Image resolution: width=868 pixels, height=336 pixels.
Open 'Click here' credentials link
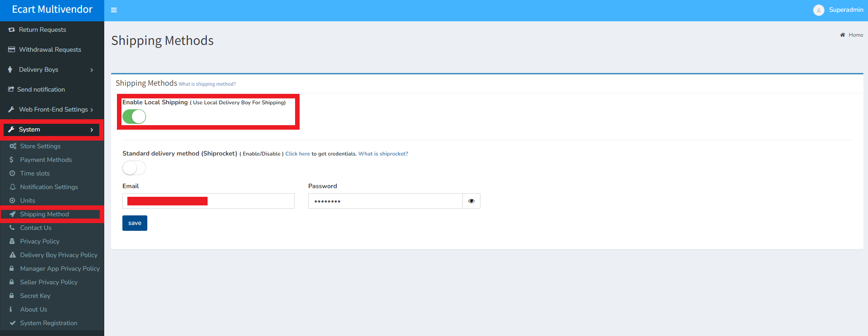[297, 154]
